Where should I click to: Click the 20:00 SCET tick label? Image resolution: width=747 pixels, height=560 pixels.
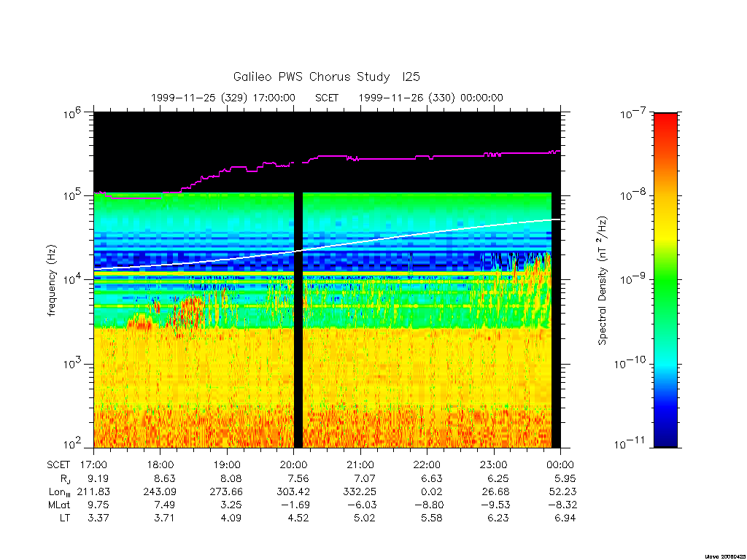293,464
